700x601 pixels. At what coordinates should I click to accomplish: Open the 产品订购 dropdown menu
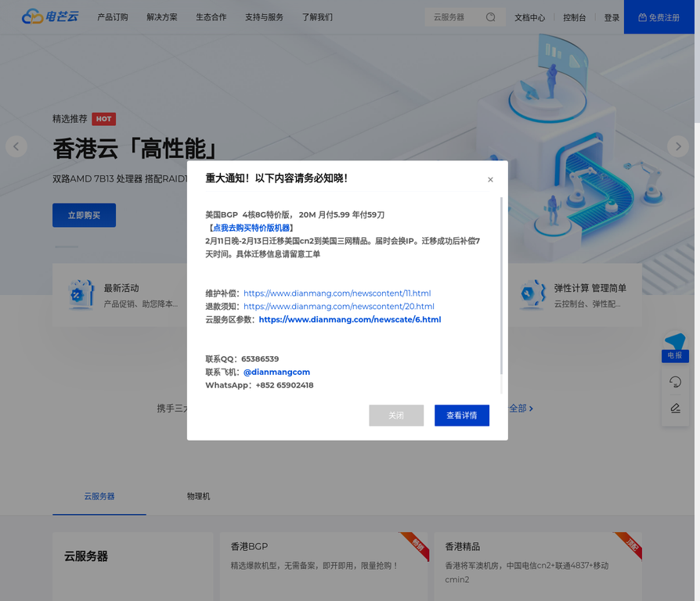(112, 16)
